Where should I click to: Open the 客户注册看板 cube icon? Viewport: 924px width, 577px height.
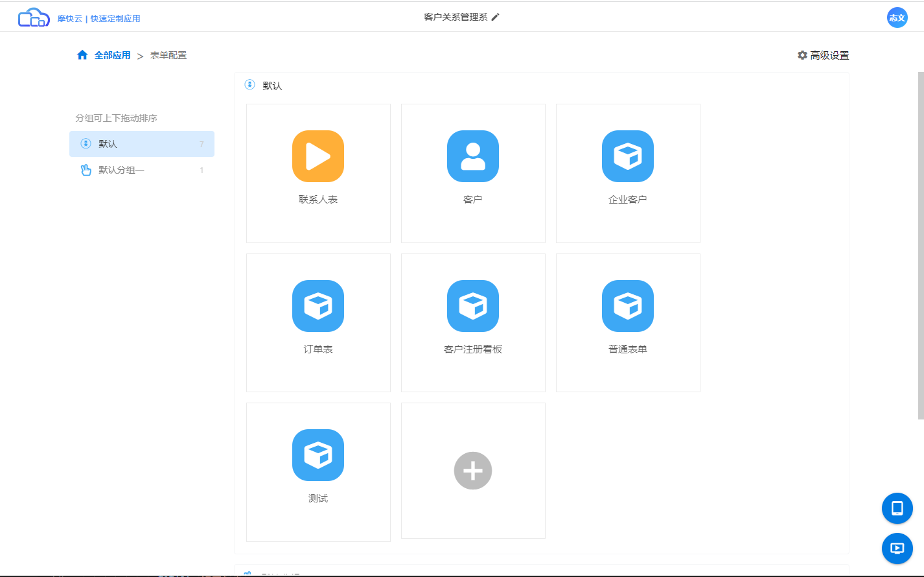pyautogui.click(x=473, y=306)
